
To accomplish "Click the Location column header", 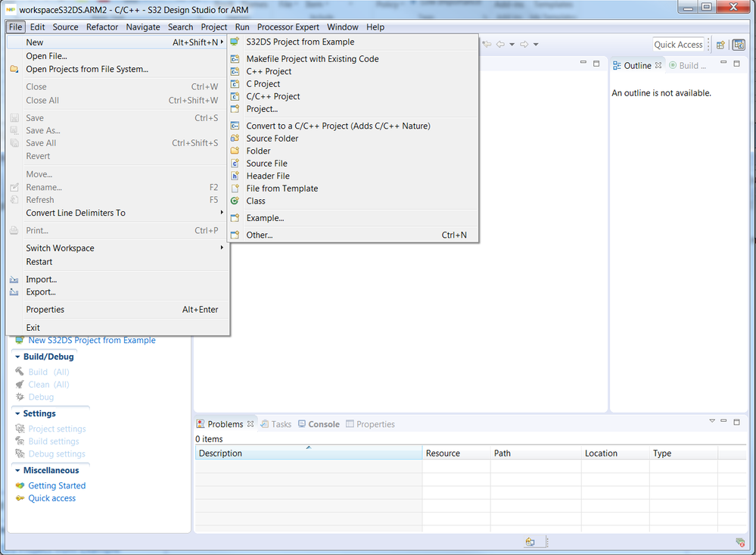I will [x=616, y=454].
